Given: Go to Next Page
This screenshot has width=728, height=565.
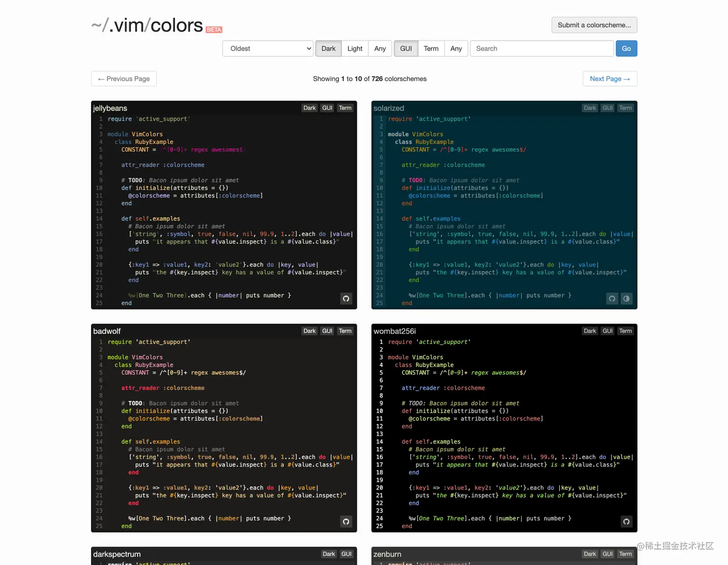Looking at the screenshot, I should click(610, 79).
